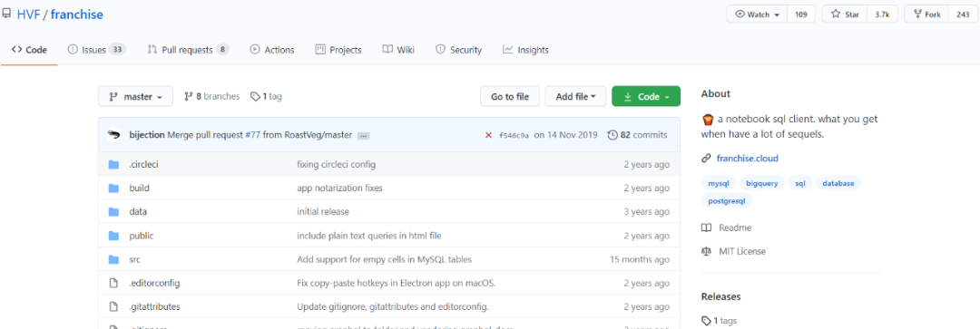The height and width of the screenshot is (329, 980).
Task: Click the .circleci folder icon
Action: click(x=113, y=164)
